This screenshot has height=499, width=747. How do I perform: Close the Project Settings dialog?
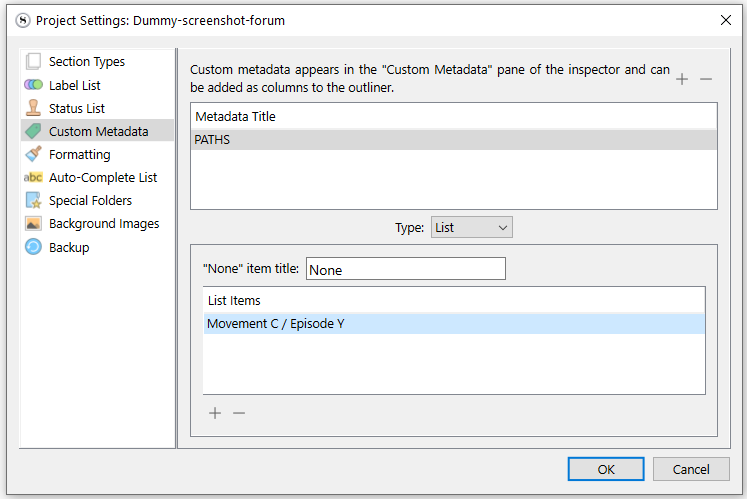725,19
